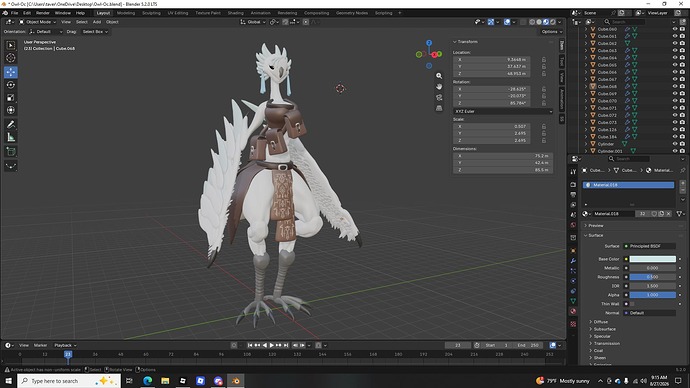This screenshot has width=690, height=388.
Task: Open the XYZ Euler rotation mode dropdown
Action: click(503, 111)
